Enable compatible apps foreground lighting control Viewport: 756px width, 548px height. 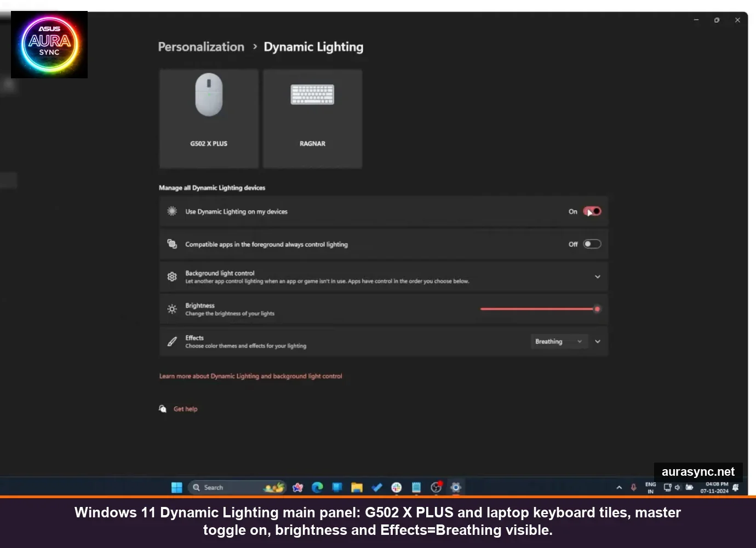click(592, 244)
